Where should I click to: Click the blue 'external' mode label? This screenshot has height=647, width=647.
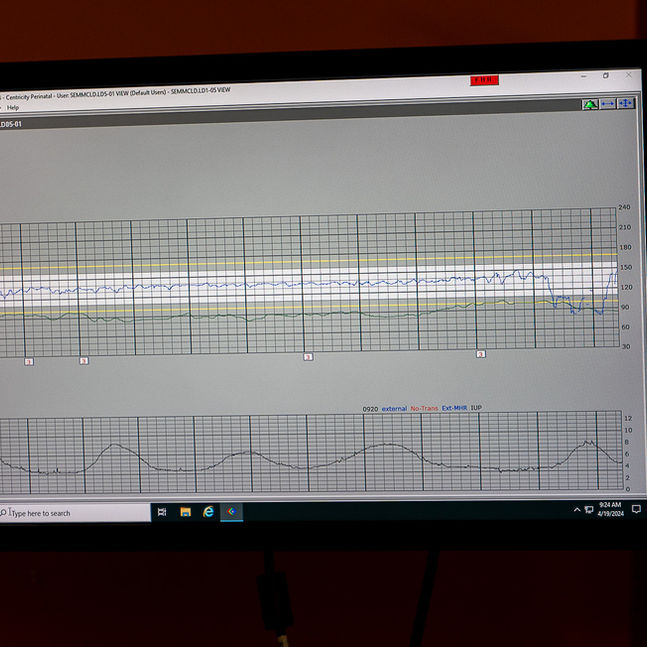(x=394, y=409)
